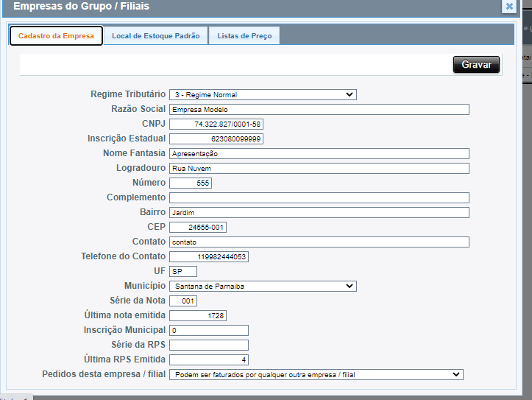Image resolution: width=532 pixels, height=400 pixels.
Task: Close the Empresas do Grupo dialog
Action: point(508,7)
